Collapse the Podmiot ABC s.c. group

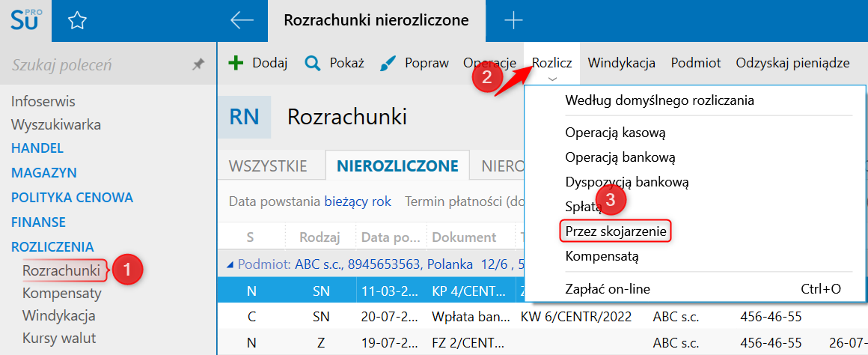230,264
